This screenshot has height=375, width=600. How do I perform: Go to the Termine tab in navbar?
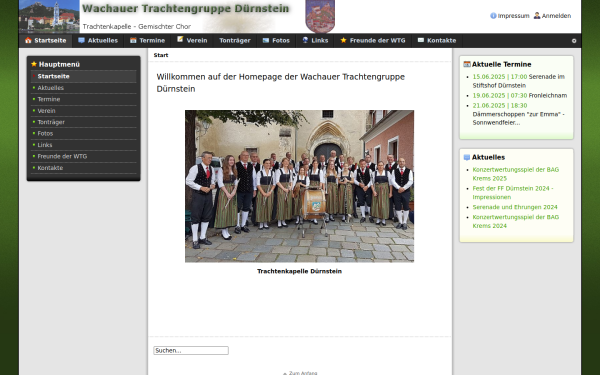[x=147, y=41]
